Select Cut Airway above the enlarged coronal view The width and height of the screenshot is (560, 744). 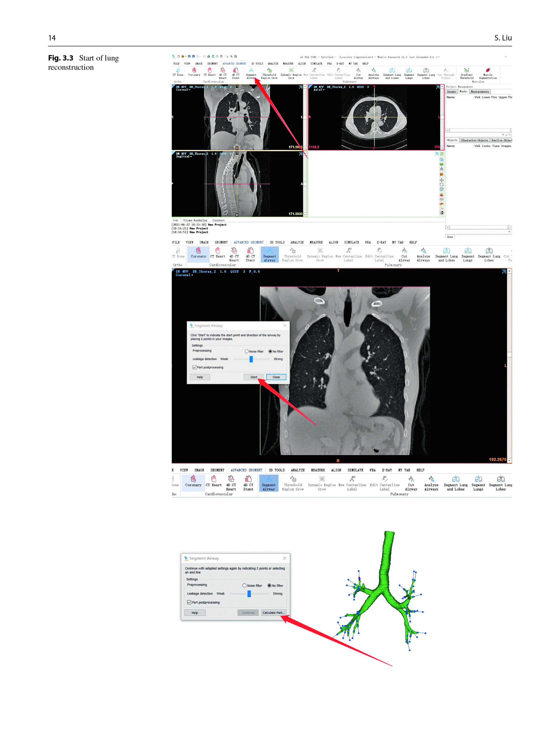404,255
